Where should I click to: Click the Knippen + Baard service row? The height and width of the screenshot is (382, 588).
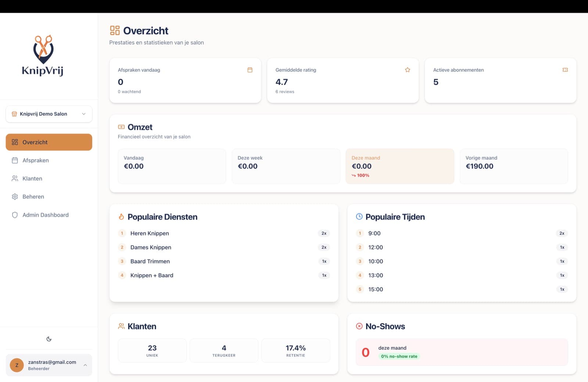pos(224,275)
